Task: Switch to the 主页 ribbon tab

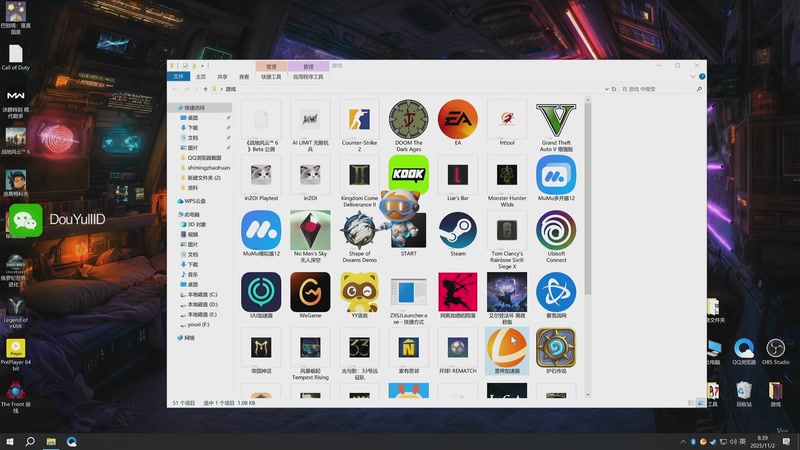Action: tap(201, 77)
